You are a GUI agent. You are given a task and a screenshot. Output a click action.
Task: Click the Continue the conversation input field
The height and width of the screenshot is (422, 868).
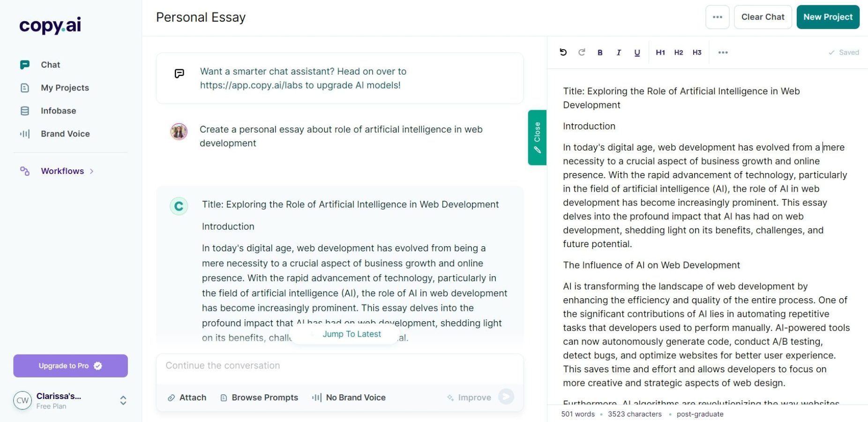click(x=340, y=366)
